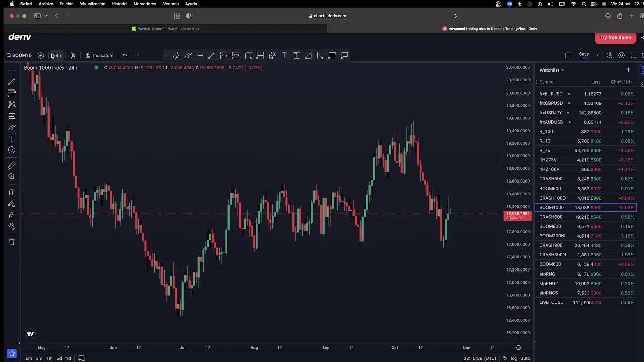Remove drawings with the trash icon

click(x=12, y=242)
